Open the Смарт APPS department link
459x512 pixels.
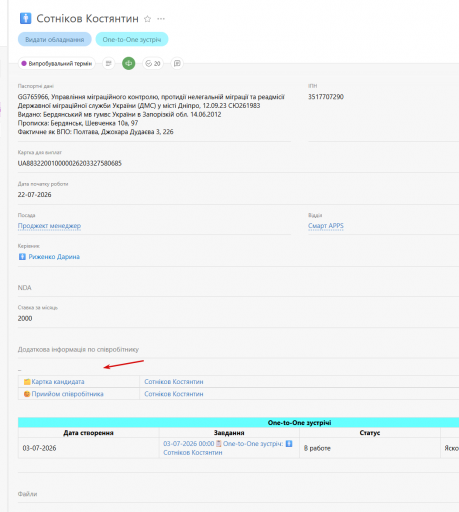326,226
